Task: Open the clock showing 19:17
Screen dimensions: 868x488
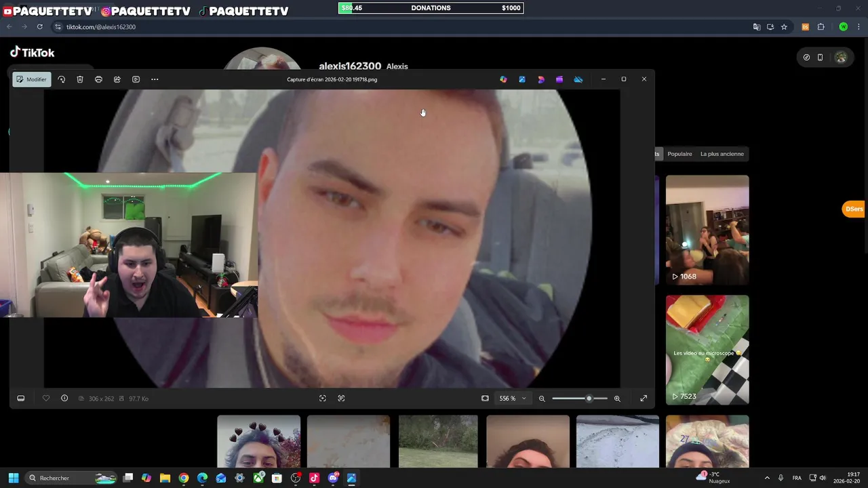Action: [x=846, y=478]
